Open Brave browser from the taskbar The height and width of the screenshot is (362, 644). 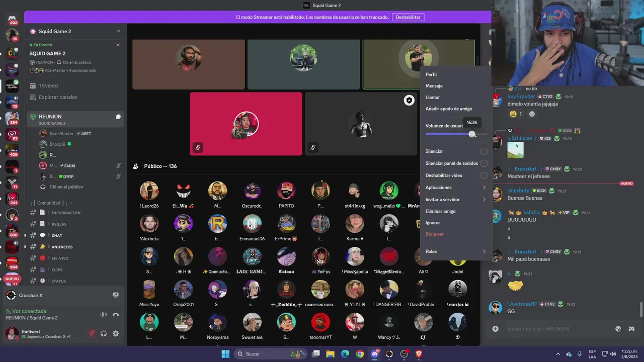419,354
